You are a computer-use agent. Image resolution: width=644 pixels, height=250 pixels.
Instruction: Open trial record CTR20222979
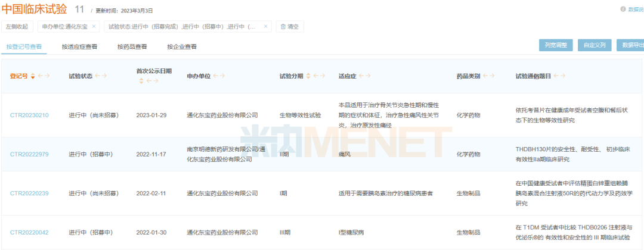pyautogui.click(x=29, y=154)
